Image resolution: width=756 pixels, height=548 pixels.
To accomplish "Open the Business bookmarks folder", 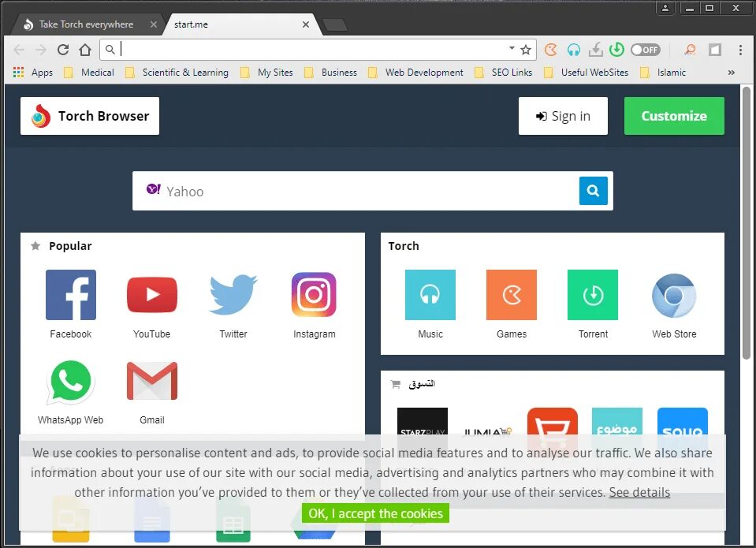I will (331, 73).
